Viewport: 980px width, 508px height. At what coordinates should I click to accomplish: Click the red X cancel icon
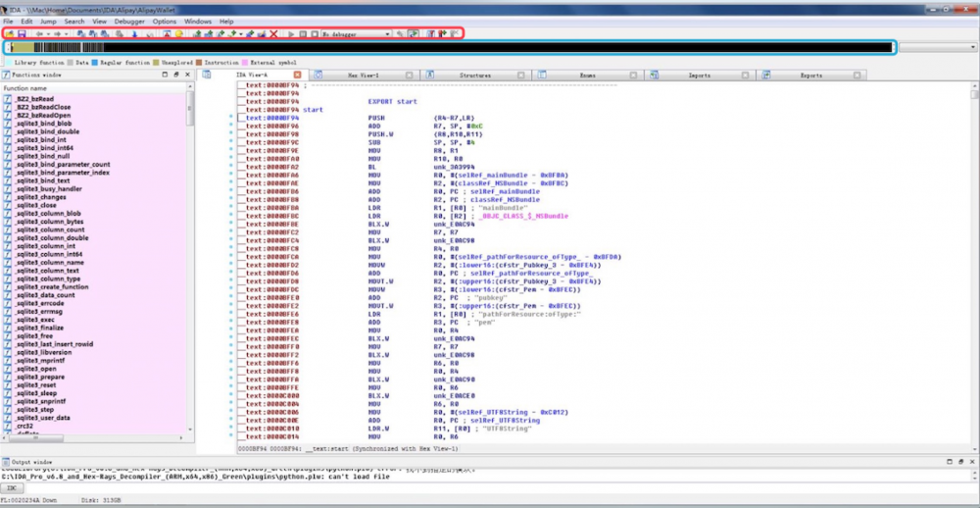tap(273, 33)
